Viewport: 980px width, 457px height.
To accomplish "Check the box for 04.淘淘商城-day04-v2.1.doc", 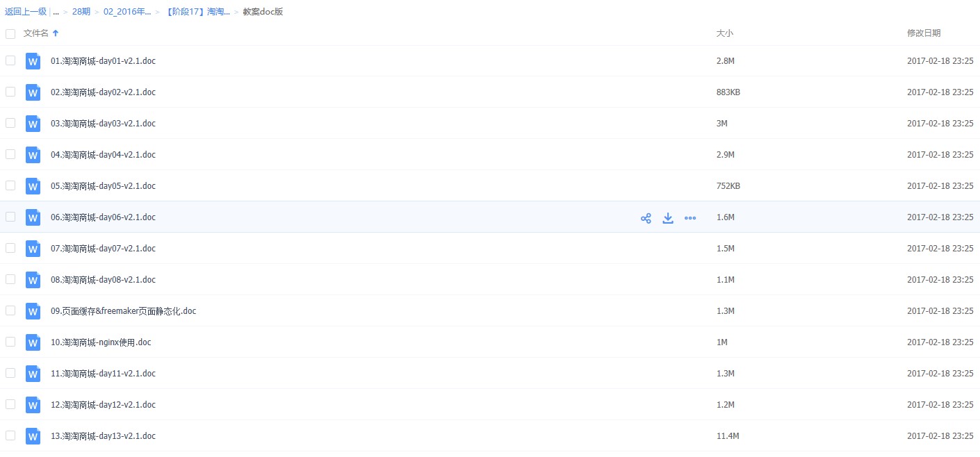I will [10, 154].
